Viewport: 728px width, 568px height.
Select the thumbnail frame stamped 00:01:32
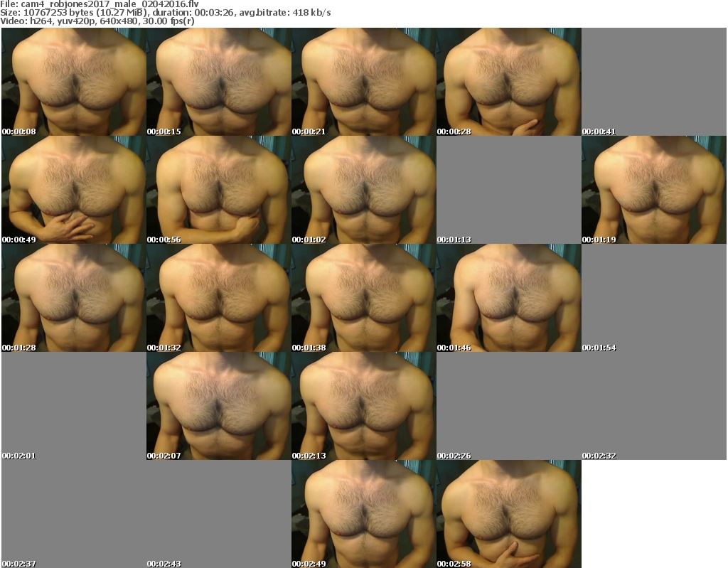(219, 298)
